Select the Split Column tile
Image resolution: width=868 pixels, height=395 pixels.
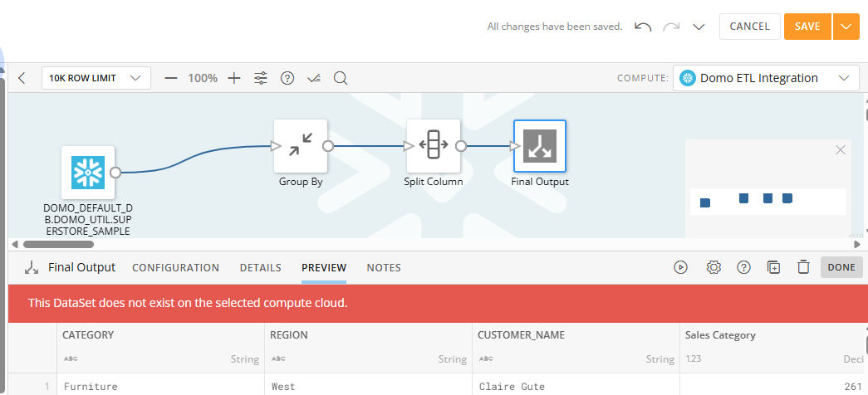pos(434,146)
